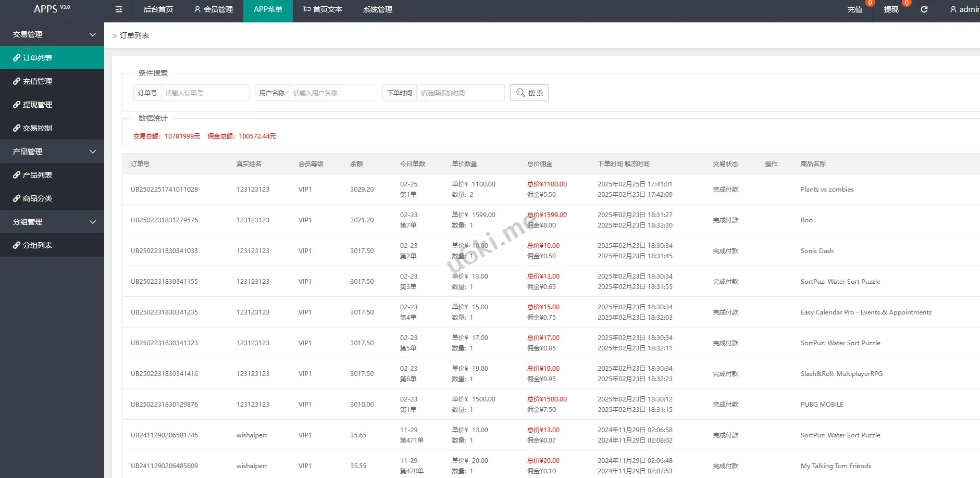This screenshot has height=478, width=980.
Task: Click the 提现 icon with notification badge
Action: tap(890, 9)
